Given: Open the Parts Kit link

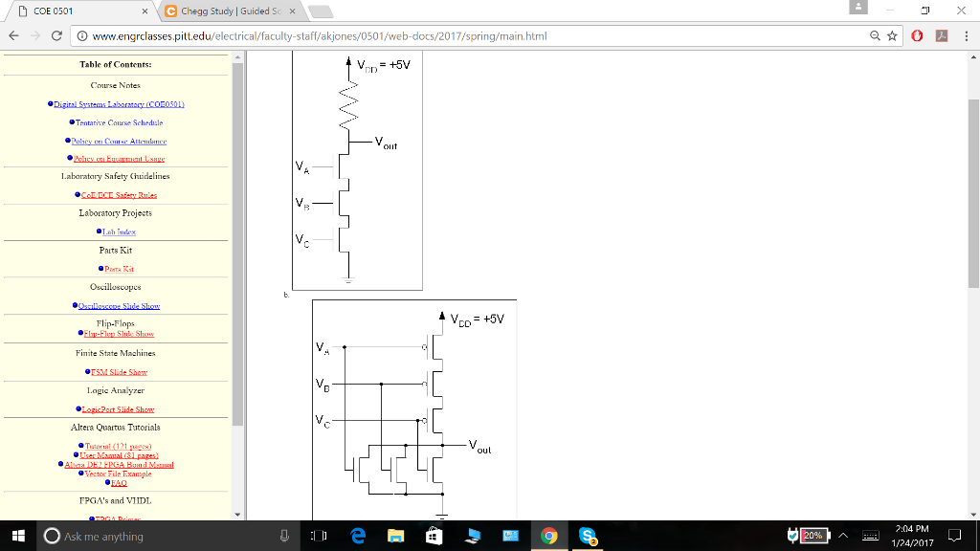Looking at the screenshot, I should [x=119, y=269].
